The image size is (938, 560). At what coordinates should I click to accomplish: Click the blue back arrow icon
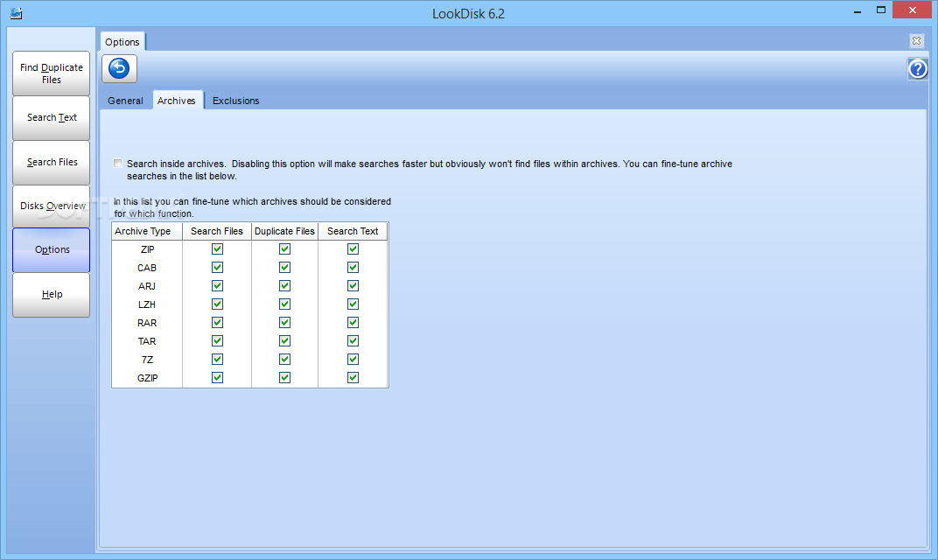click(x=119, y=69)
